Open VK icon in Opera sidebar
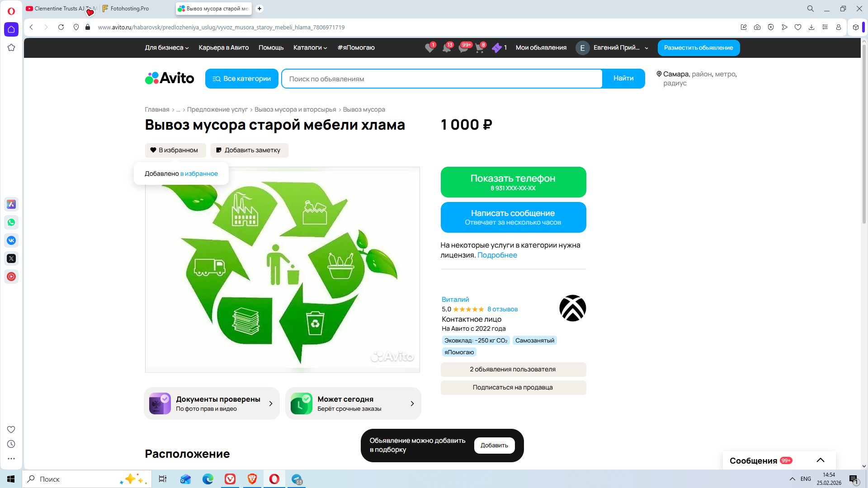 (x=11, y=240)
